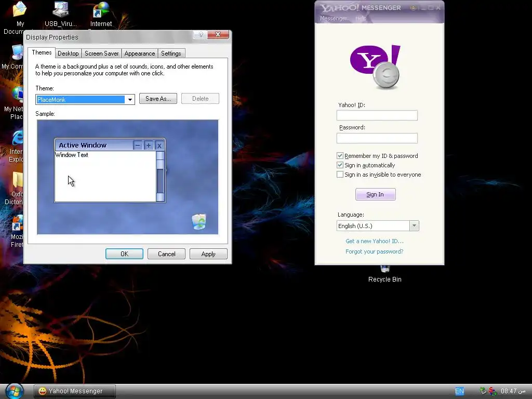The width and height of the screenshot is (532, 399).
Task: Select the PlaceMonk theme name field
Action: 81,99
